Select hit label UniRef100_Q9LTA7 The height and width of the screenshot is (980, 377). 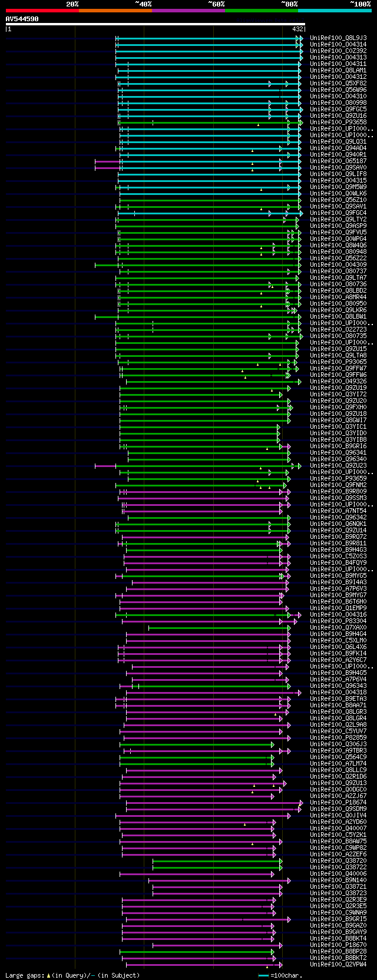pos(338,277)
